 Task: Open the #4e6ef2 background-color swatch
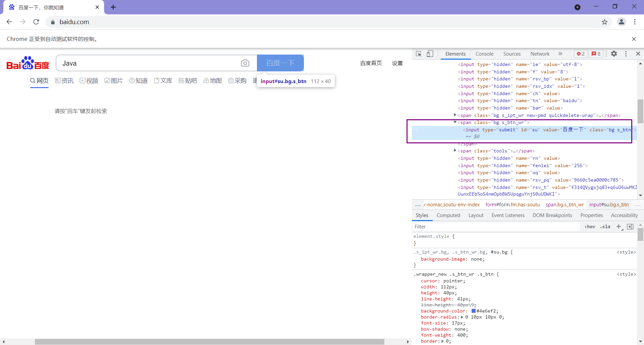474,311
